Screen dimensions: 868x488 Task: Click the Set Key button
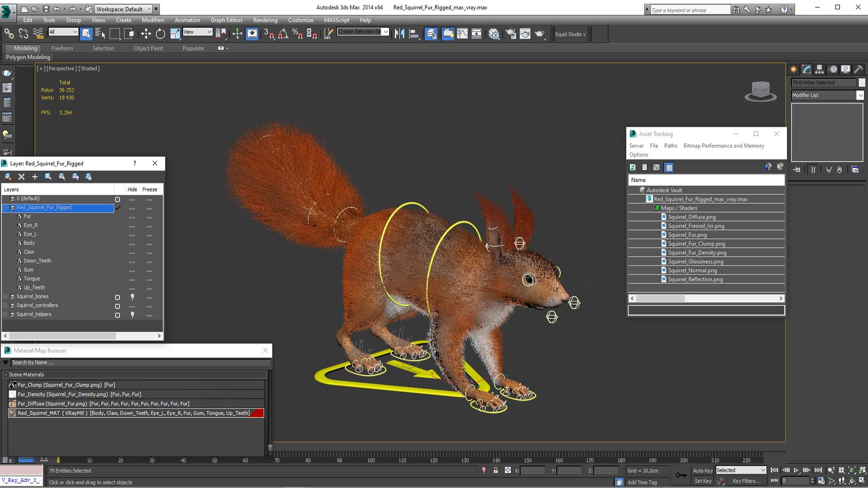tap(703, 481)
